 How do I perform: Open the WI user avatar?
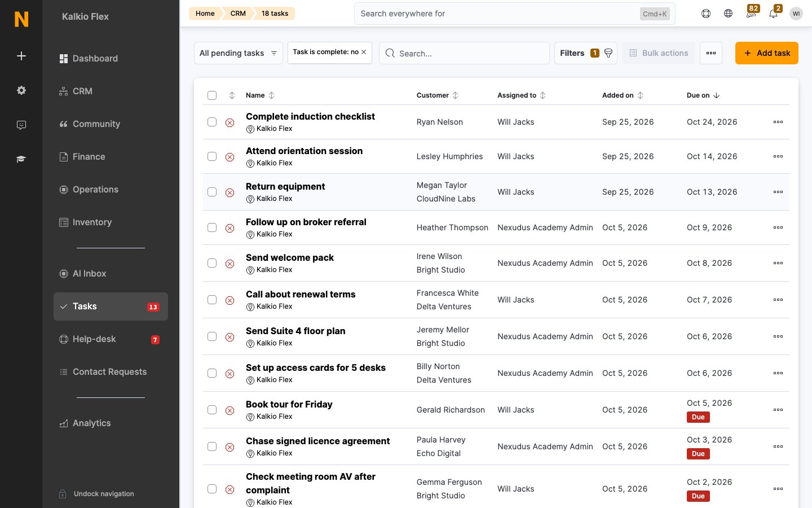(796, 14)
